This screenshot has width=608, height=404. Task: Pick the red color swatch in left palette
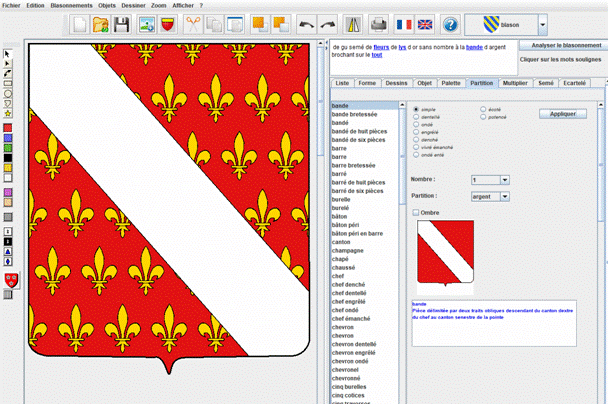[x=8, y=128]
